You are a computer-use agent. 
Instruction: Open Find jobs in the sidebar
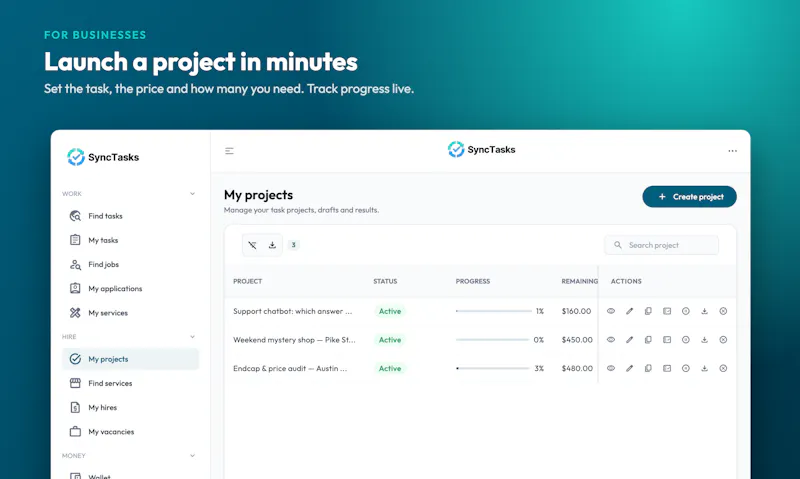131,264
